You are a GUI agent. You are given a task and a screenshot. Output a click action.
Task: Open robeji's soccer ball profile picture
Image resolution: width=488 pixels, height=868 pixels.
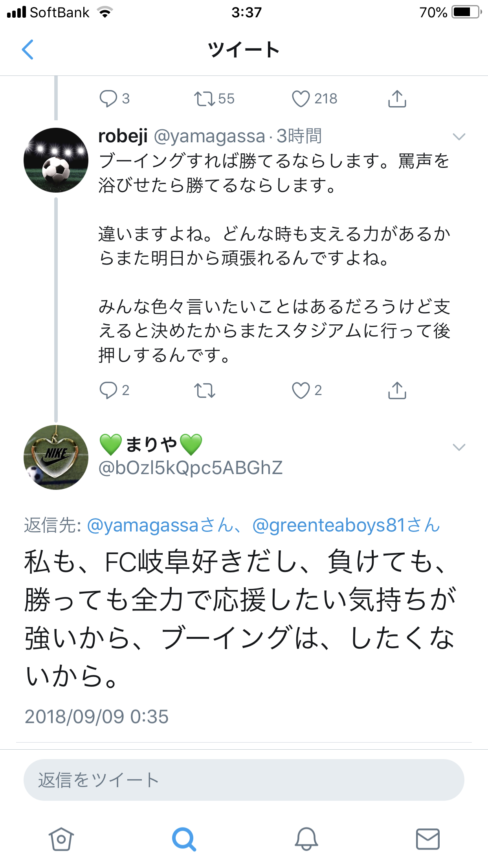(x=56, y=160)
